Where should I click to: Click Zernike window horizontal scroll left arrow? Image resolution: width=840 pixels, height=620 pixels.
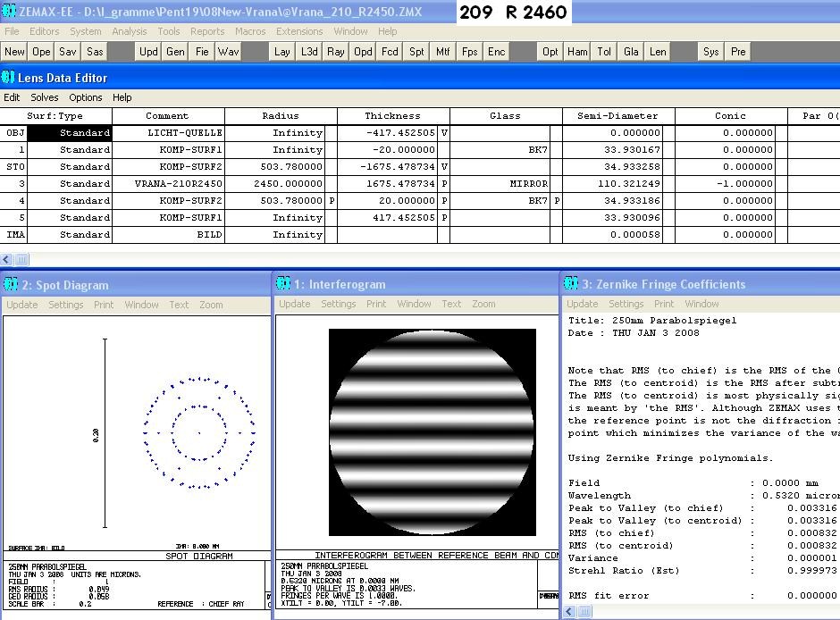(570, 611)
